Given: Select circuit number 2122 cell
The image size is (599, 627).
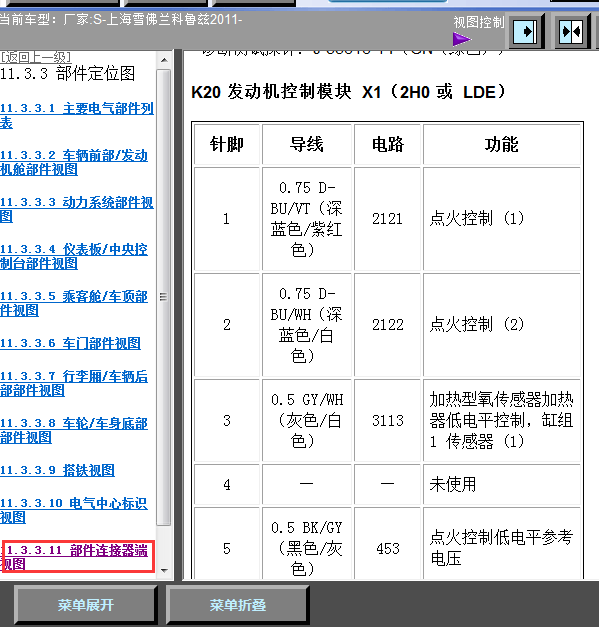Looking at the screenshot, I should coord(387,325).
